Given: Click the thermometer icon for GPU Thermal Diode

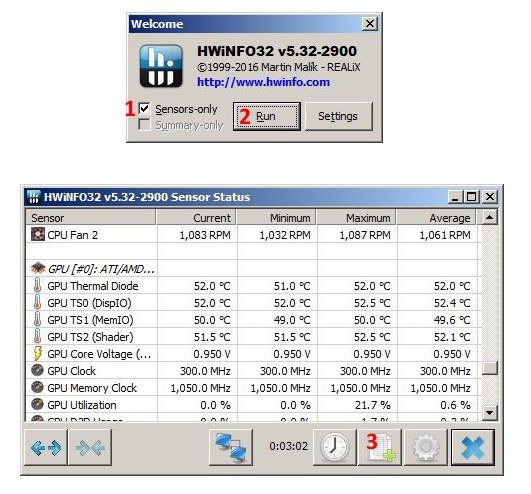Looking at the screenshot, I should click(x=38, y=285).
